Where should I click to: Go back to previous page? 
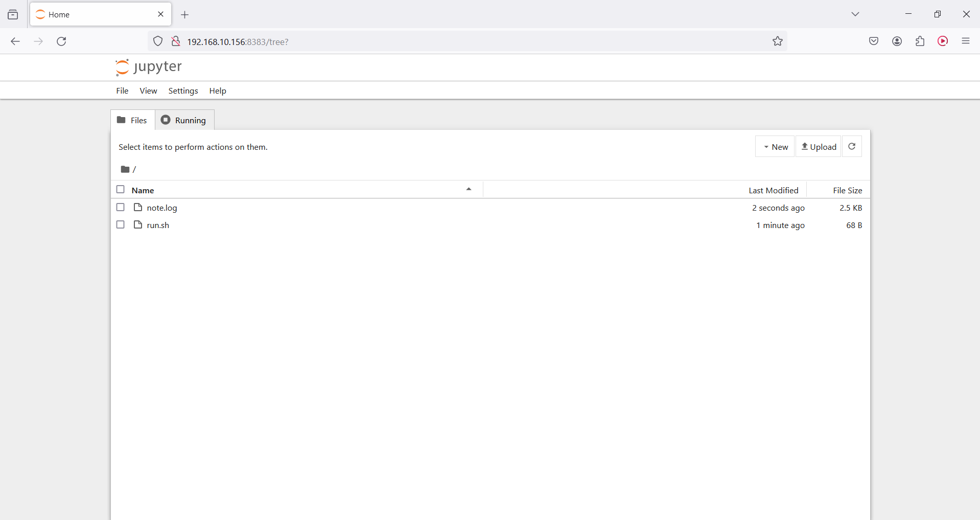[x=15, y=41]
